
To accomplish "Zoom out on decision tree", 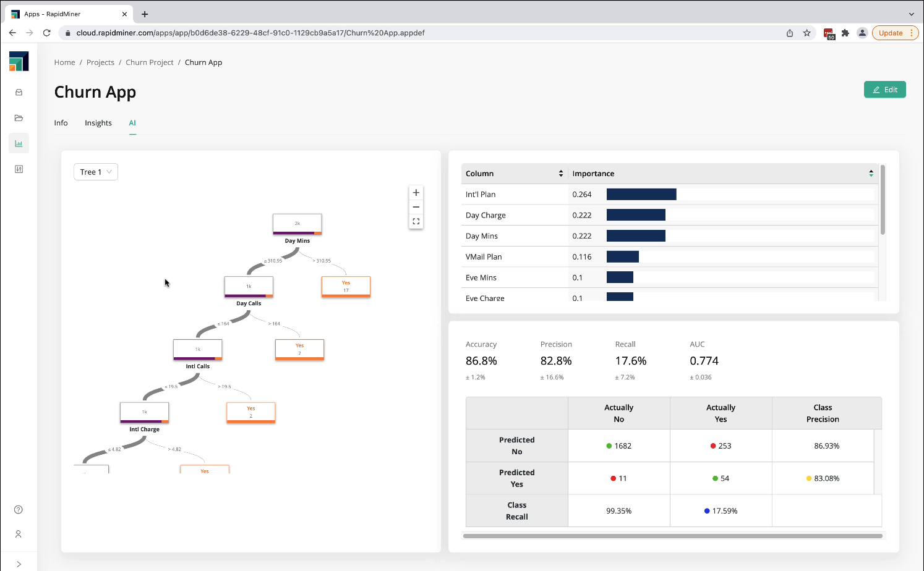I will 416,207.
